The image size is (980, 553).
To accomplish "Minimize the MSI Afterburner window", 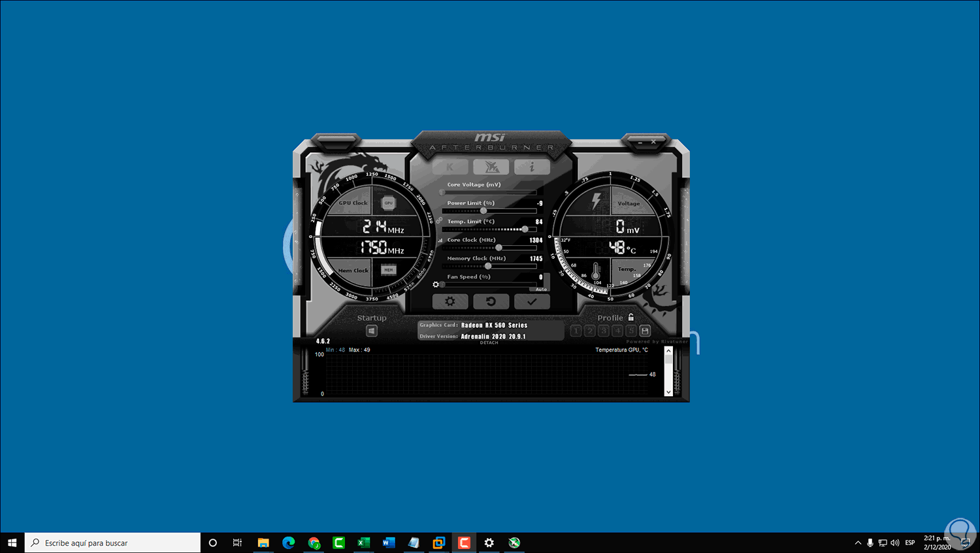I will (640, 142).
